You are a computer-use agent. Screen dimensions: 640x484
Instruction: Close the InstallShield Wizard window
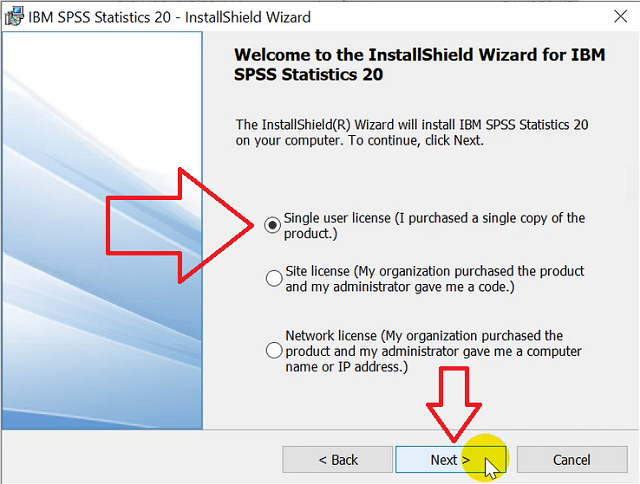(x=620, y=17)
